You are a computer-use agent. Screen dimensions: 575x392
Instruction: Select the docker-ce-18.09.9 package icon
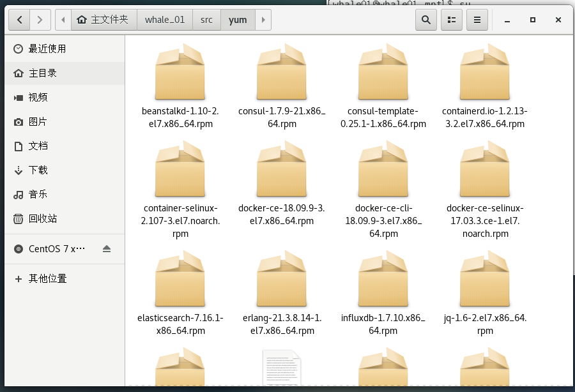click(282, 169)
